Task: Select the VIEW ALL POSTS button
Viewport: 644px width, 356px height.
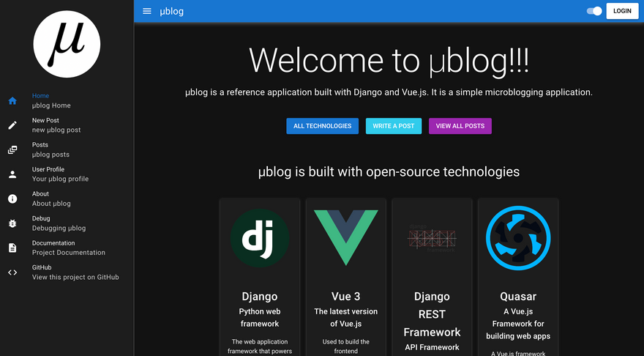Action: pyautogui.click(x=460, y=126)
